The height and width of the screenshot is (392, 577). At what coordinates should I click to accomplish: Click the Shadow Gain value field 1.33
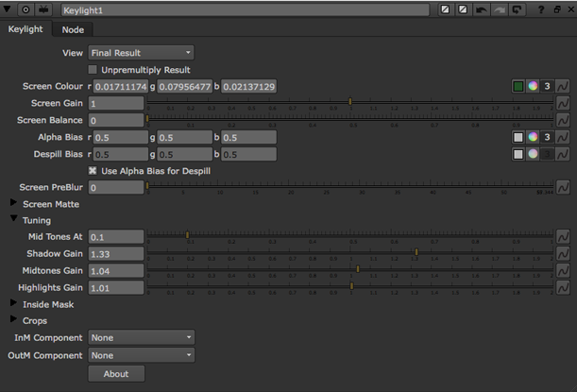pos(116,254)
